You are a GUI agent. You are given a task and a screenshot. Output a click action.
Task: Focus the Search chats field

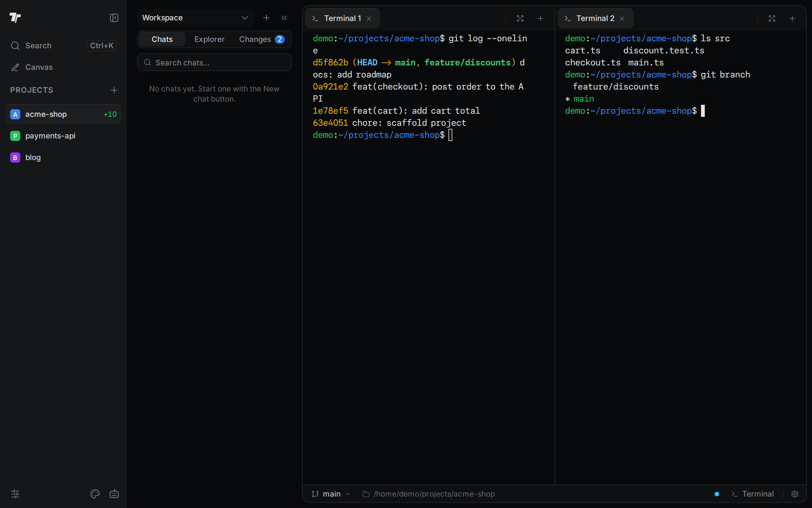tap(214, 63)
